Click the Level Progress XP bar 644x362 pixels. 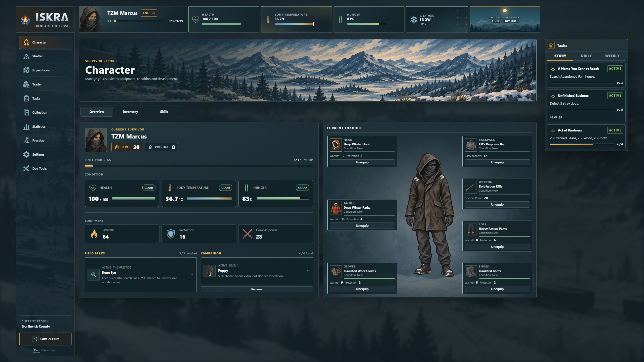[199, 166]
